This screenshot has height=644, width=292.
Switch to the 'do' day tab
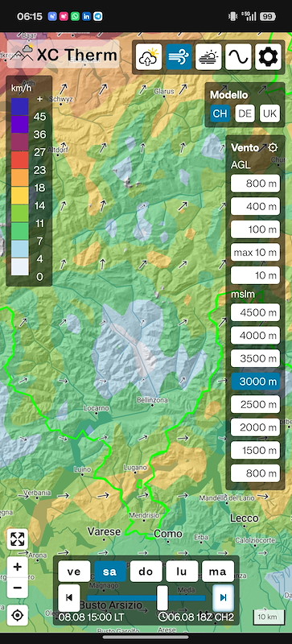click(146, 572)
